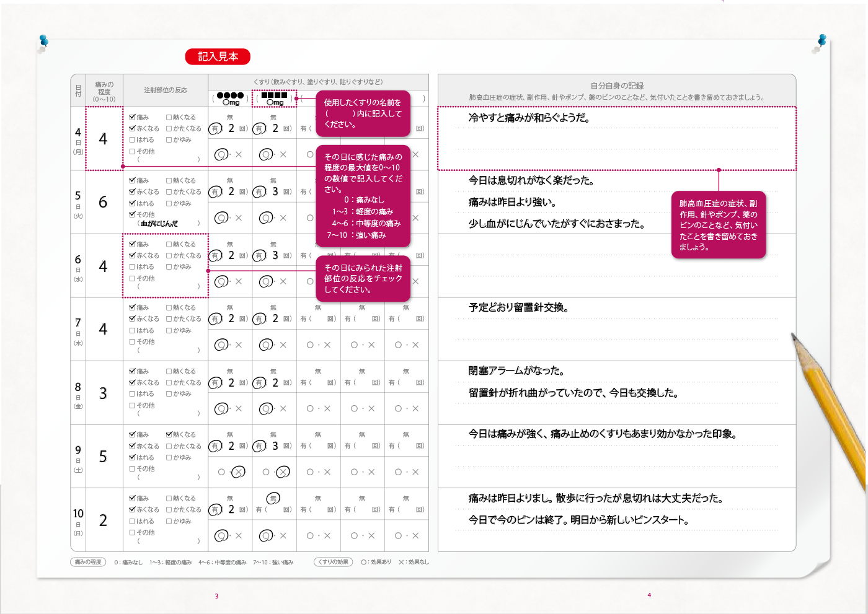Check かたくなる in the 7日 row

pyautogui.click(x=169, y=318)
